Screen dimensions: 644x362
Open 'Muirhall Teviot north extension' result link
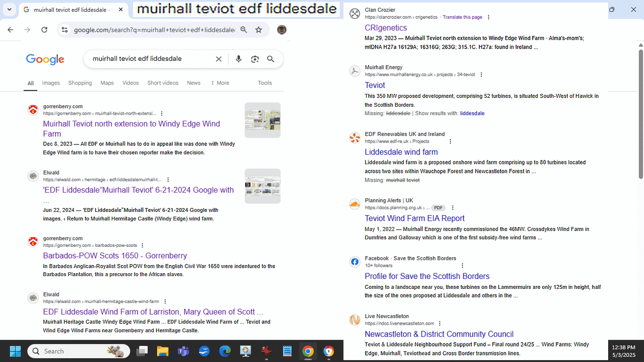click(x=132, y=129)
